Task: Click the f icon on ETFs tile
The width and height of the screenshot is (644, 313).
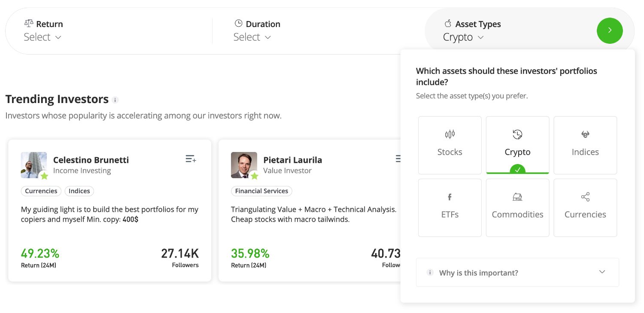Action: (x=450, y=197)
